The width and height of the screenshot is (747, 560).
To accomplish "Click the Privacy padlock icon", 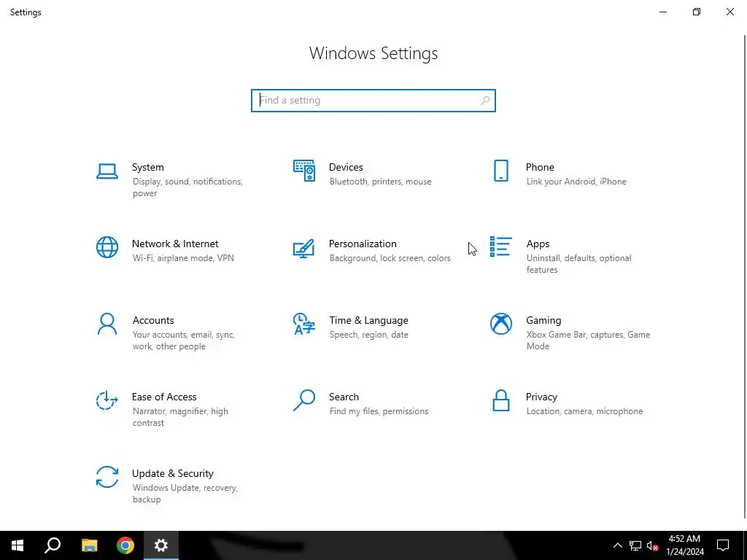I will 500,400.
